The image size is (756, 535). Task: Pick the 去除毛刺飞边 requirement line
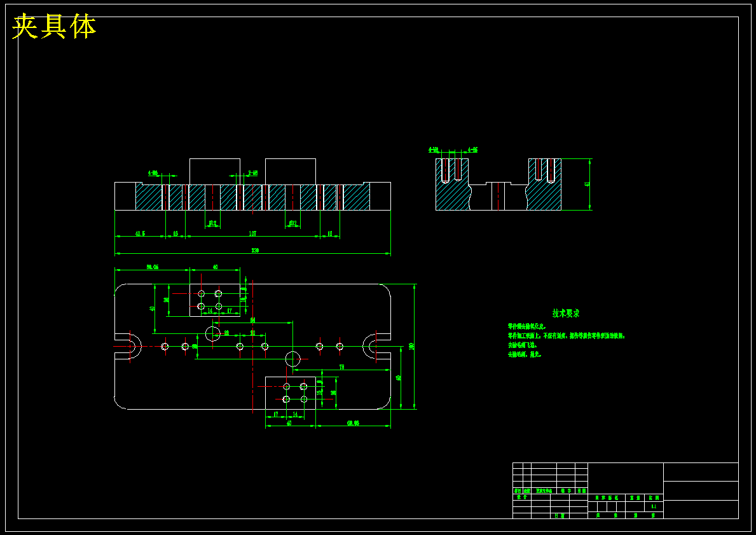(522, 345)
